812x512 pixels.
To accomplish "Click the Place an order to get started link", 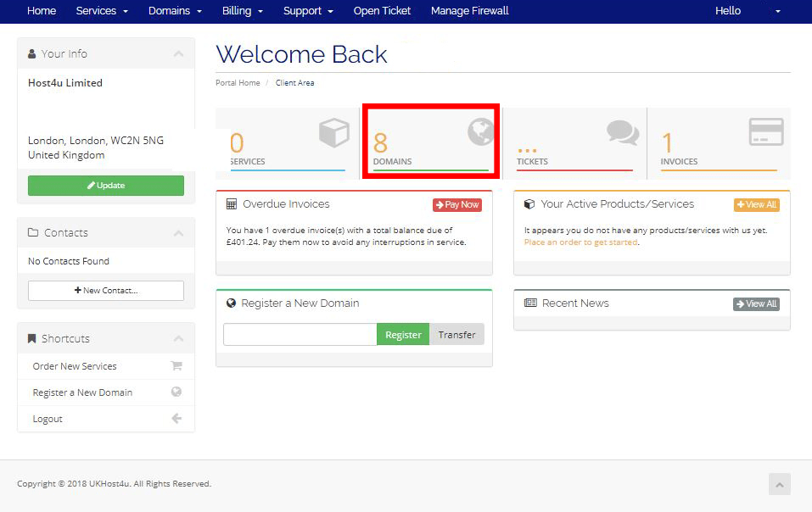I will click(x=580, y=242).
